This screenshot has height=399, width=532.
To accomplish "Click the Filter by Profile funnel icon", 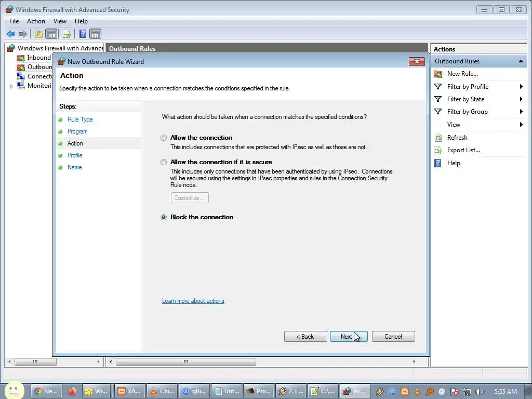I will point(438,87).
